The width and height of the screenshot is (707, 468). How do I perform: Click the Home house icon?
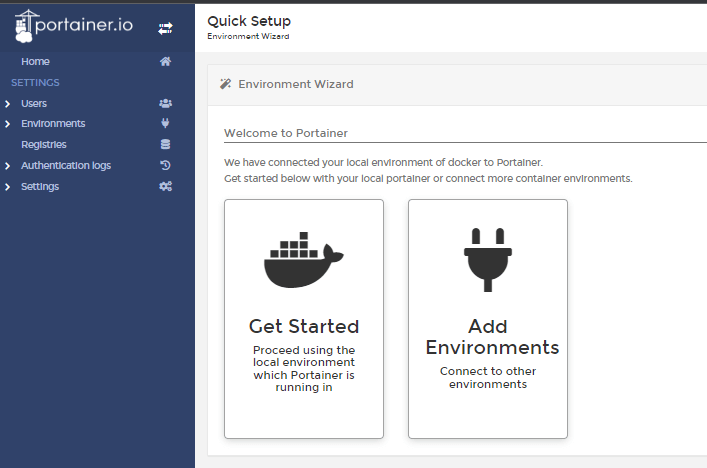[165, 61]
